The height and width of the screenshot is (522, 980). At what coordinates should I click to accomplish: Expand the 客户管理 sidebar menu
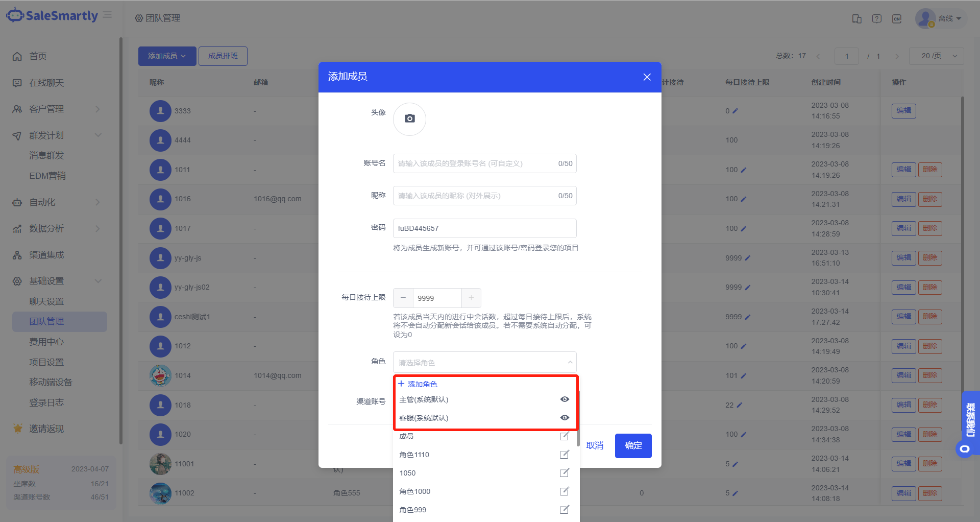57,109
